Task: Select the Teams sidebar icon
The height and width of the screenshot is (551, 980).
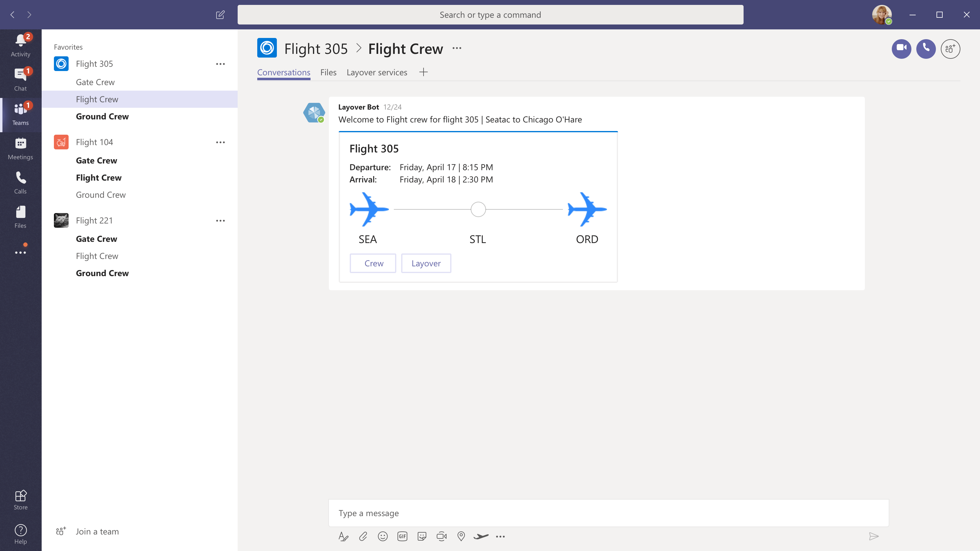Action: pos(21,114)
